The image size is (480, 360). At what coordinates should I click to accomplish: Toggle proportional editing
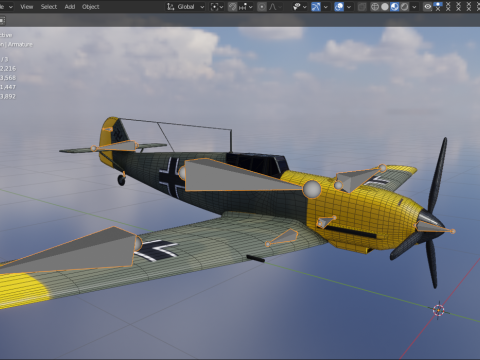tap(262, 7)
